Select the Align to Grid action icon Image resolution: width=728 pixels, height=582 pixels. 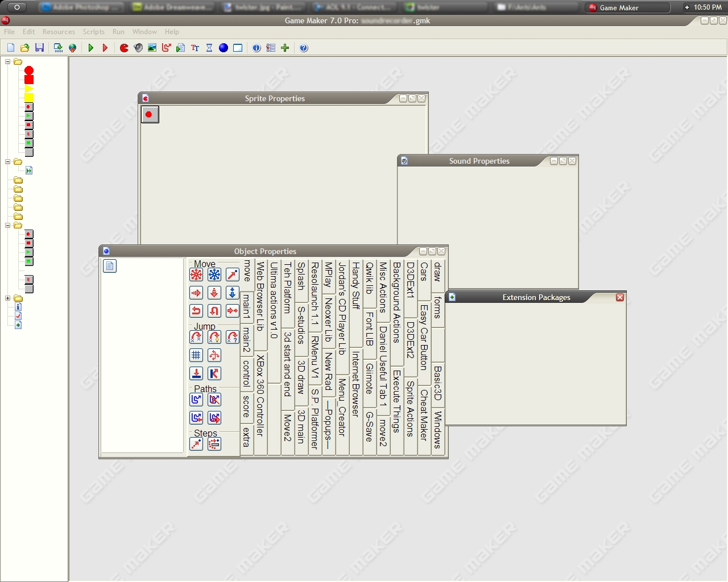[196, 355]
